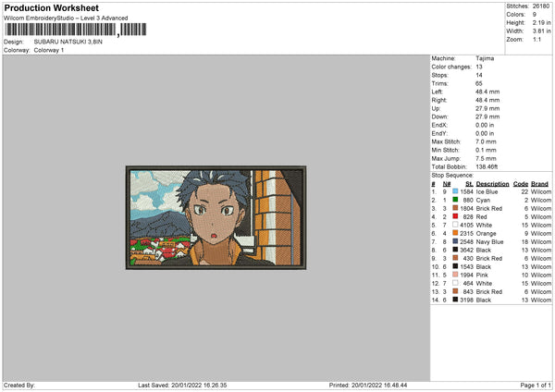Viewport: 555px width, 392px height.
Task: Click the design name 'SUBARU NATSUKI 3,8IN'
Action: (x=68, y=42)
